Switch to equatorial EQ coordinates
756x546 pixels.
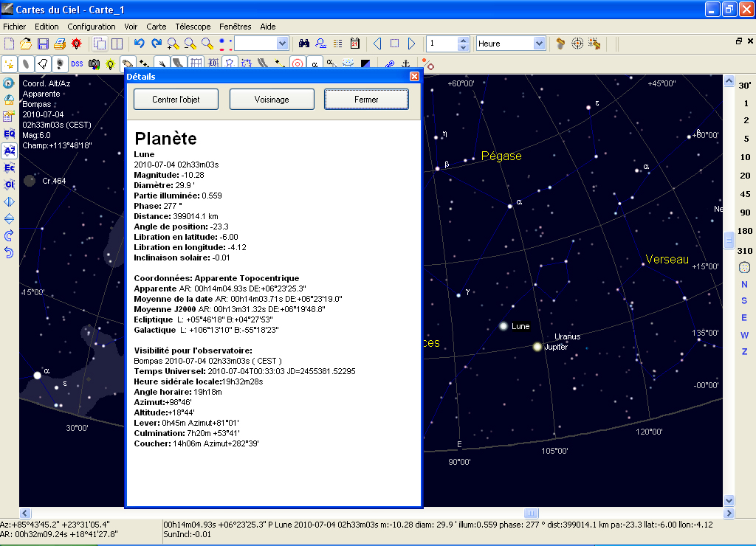coord(9,134)
